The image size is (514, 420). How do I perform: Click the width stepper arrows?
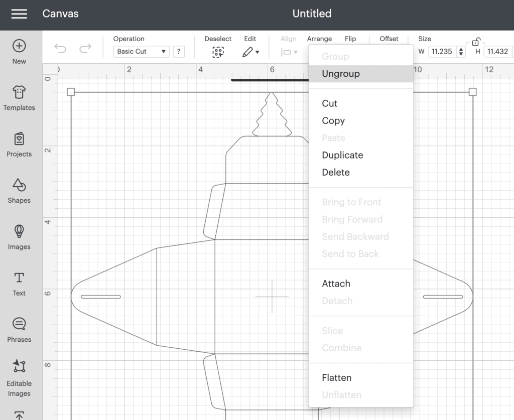461,52
